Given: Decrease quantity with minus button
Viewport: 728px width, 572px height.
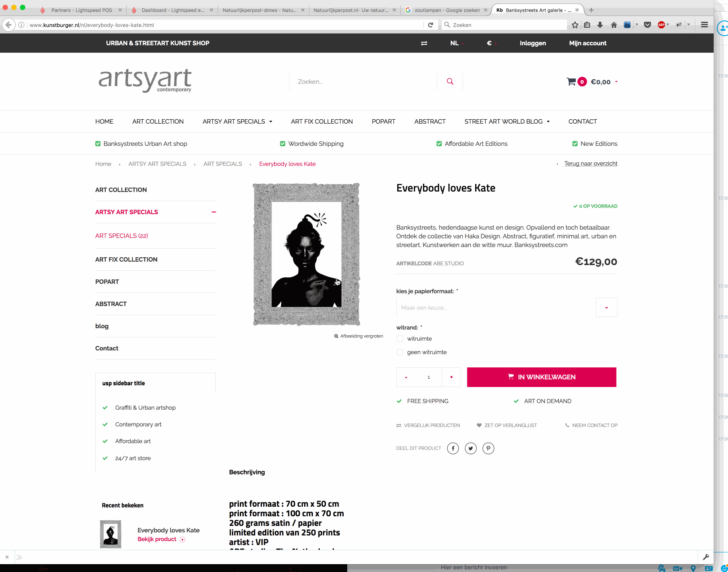Looking at the screenshot, I should click(406, 377).
